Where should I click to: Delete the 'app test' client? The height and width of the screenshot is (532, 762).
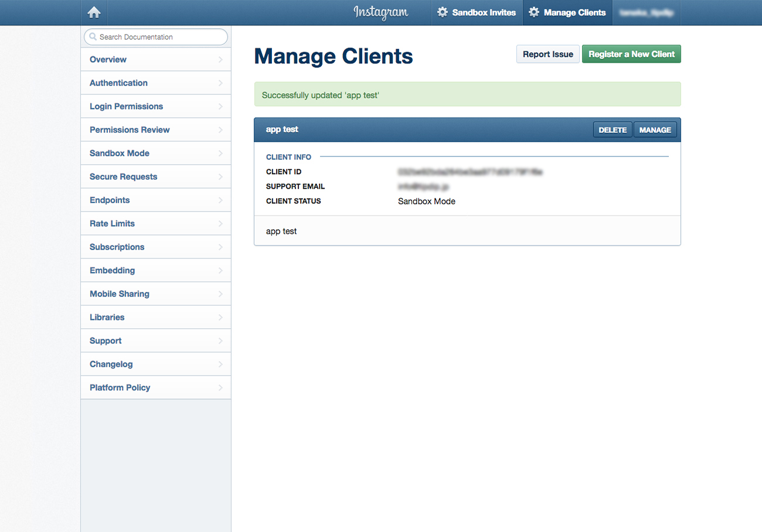(x=613, y=129)
